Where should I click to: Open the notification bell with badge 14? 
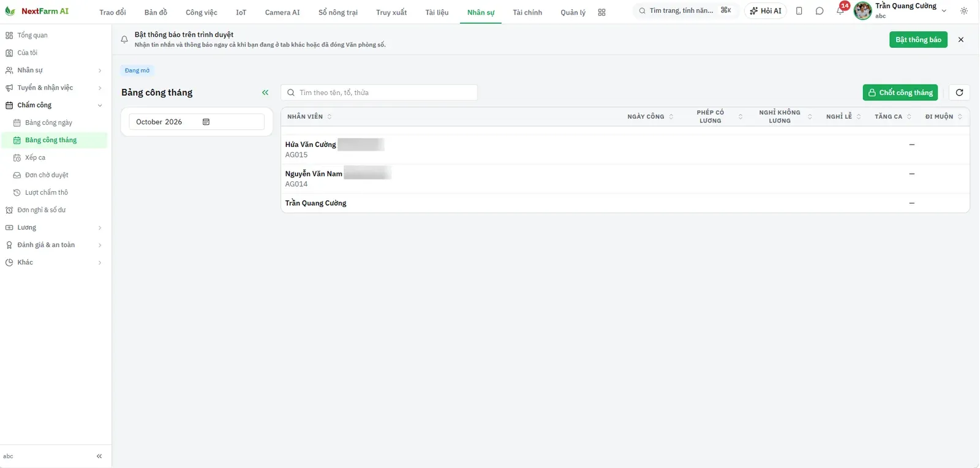click(840, 10)
